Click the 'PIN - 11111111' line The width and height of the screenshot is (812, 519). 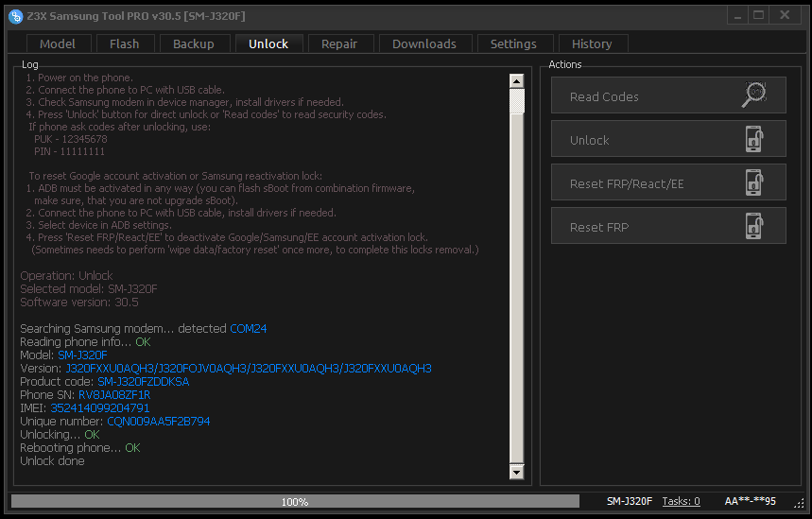tap(69, 152)
